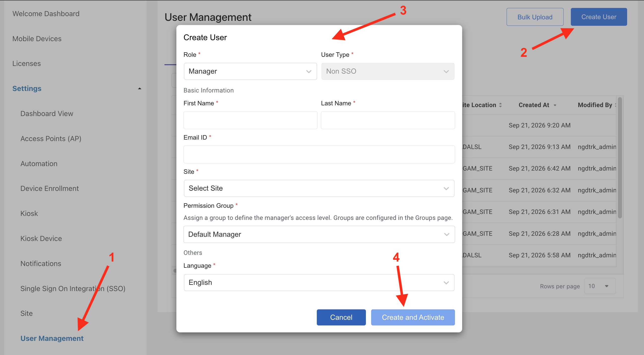Collapse the Settings section arrow
The height and width of the screenshot is (355, 644).
click(140, 89)
